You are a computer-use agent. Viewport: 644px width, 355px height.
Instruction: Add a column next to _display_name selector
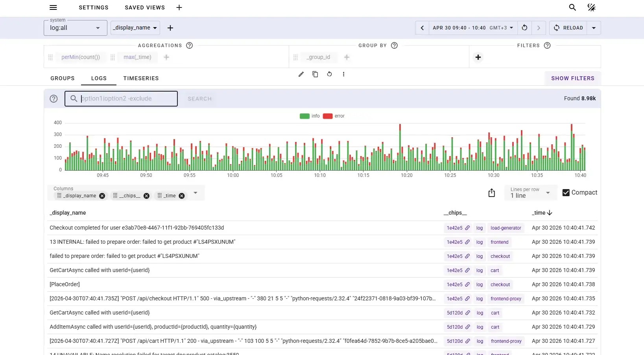pyautogui.click(x=170, y=28)
